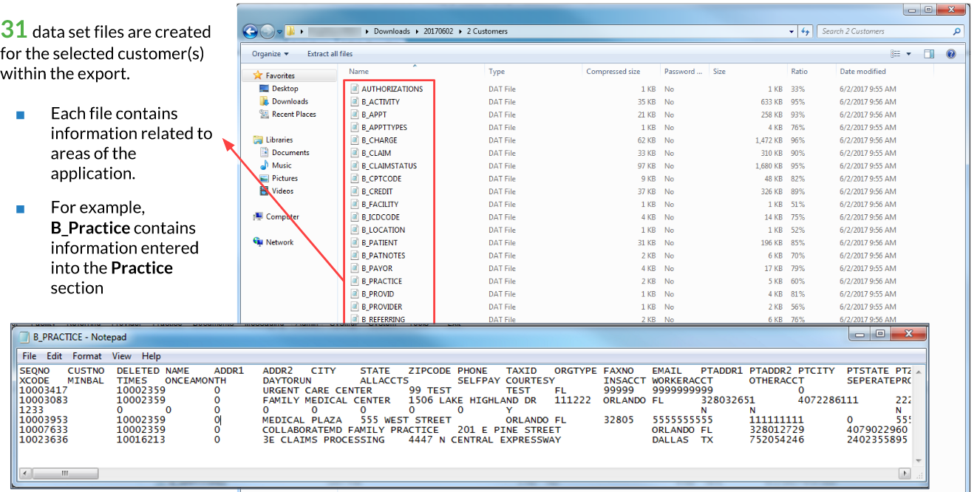Viewport: 980px width, 492px height.
Task: Open Notepad View menu
Action: point(121,356)
